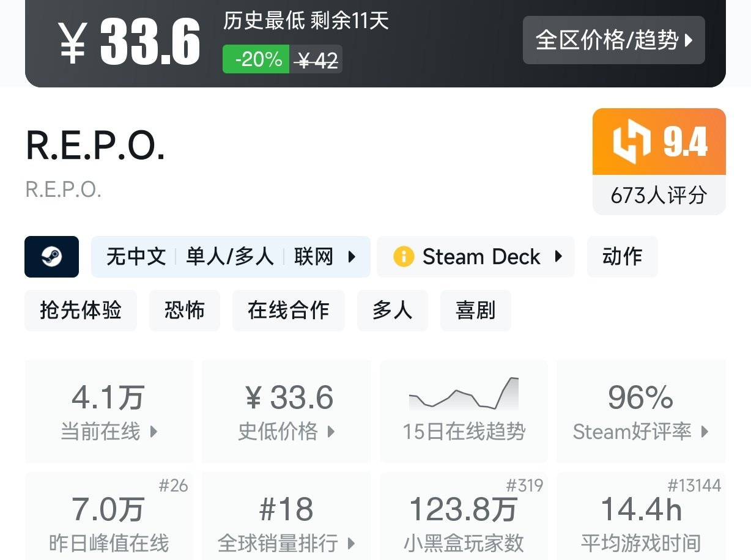The height and width of the screenshot is (560, 751).
Task: Click the green -20% discount badge
Action: pyautogui.click(x=256, y=59)
